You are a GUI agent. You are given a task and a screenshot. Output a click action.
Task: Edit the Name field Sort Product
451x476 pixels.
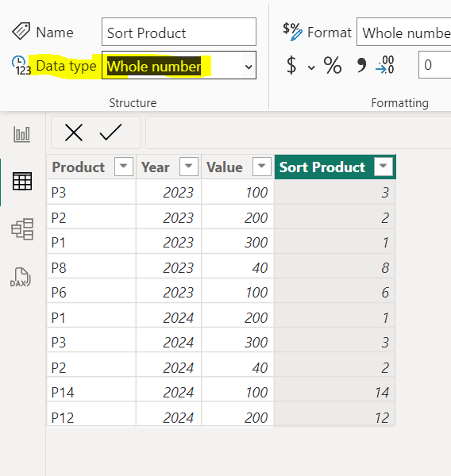[179, 32]
